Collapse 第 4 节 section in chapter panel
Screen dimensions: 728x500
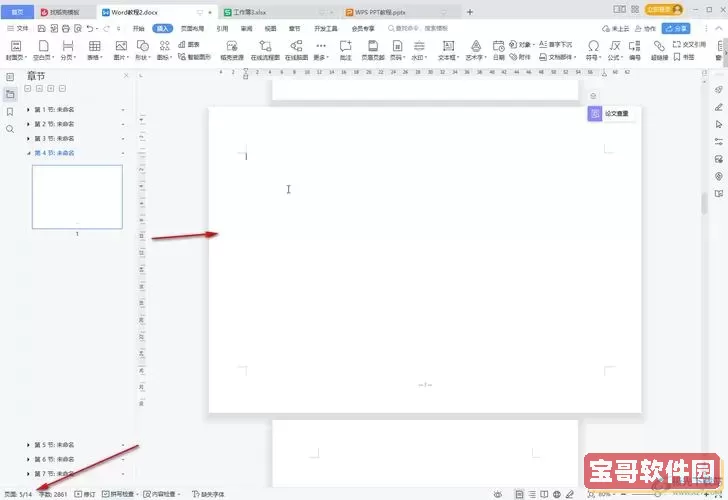(29, 153)
